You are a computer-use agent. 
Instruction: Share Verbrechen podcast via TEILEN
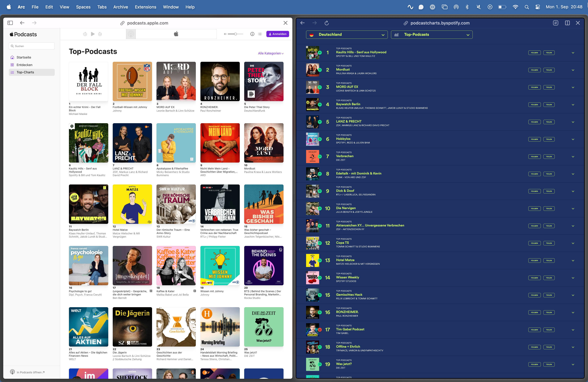pyautogui.click(x=549, y=156)
